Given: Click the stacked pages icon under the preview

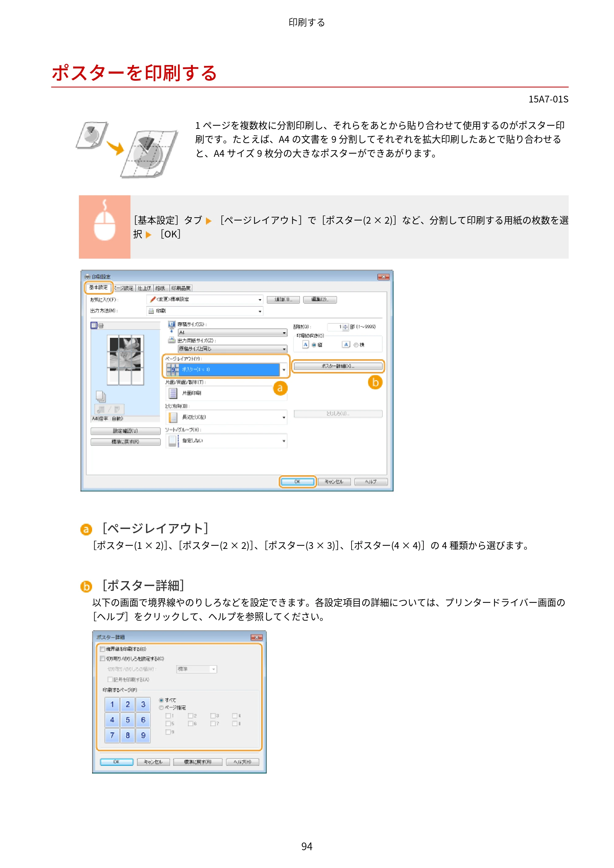Looking at the screenshot, I should [x=101, y=396].
